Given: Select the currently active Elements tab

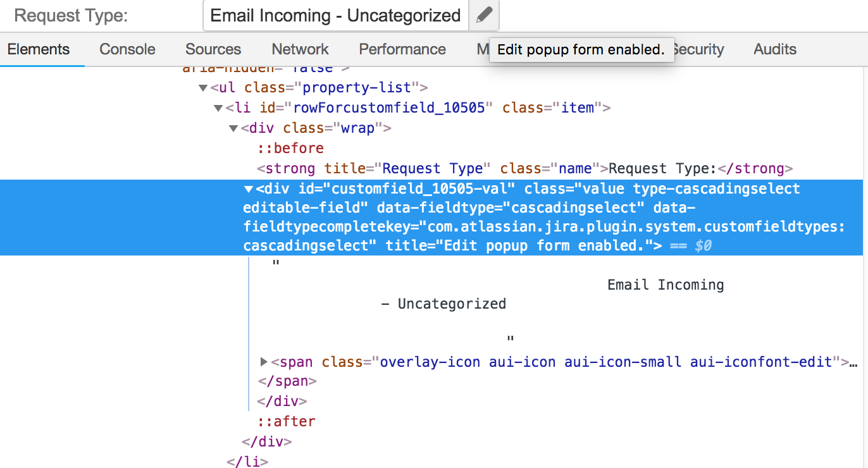Looking at the screenshot, I should (39, 49).
